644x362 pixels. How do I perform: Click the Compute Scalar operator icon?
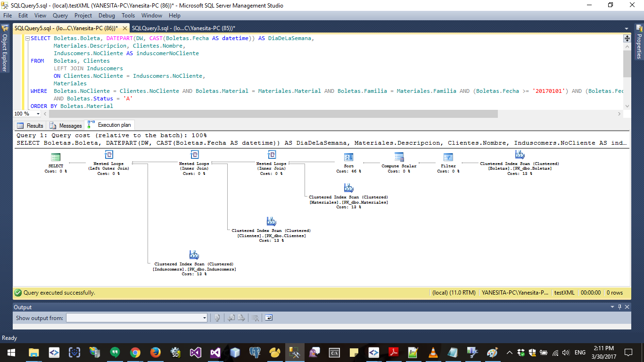[x=399, y=157]
